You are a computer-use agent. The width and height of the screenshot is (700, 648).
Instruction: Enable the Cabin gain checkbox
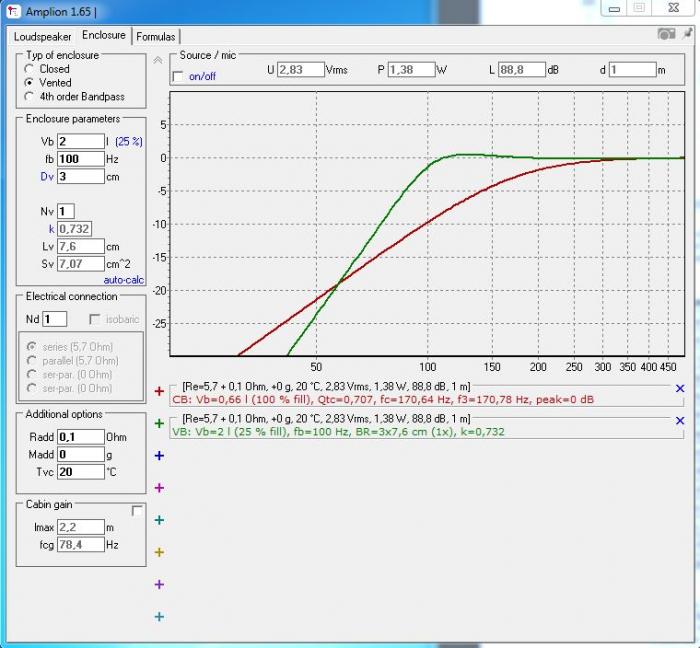[137, 511]
